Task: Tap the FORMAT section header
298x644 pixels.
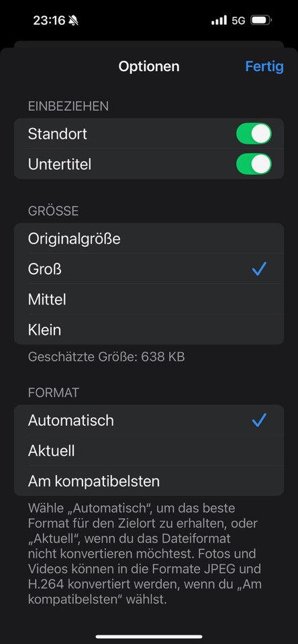Action: point(54,392)
